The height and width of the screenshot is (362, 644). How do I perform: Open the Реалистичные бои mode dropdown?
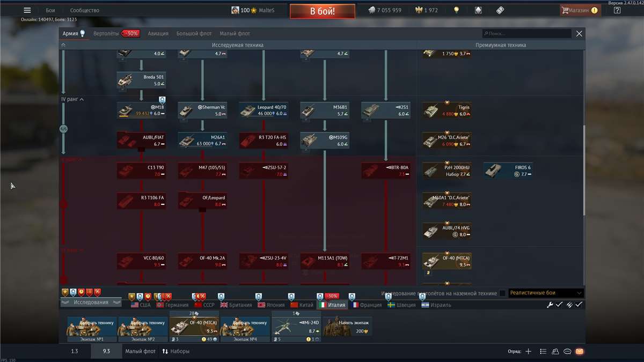pos(545,293)
